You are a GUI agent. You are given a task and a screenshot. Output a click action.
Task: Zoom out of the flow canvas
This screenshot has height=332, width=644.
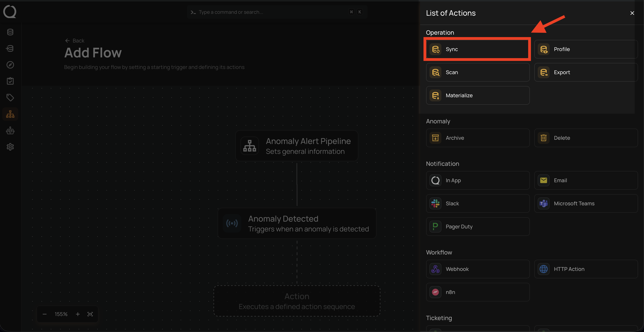coord(45,314)
